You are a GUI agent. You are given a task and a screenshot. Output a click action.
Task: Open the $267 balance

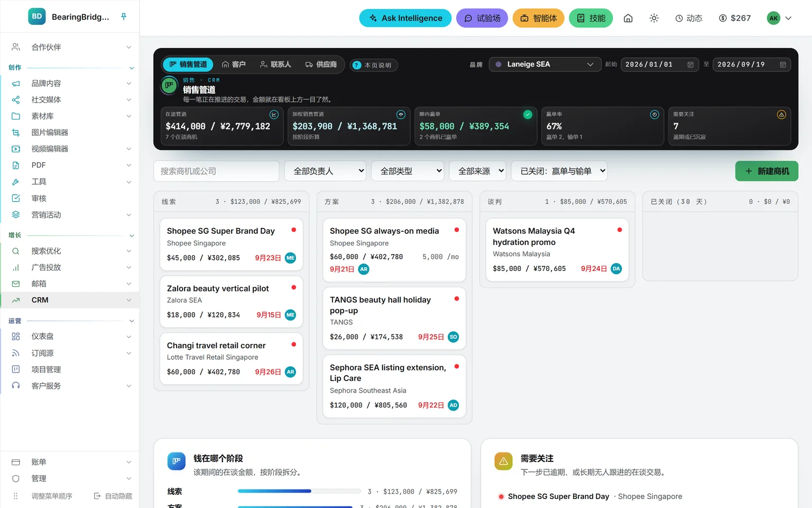tap(735, 18)
